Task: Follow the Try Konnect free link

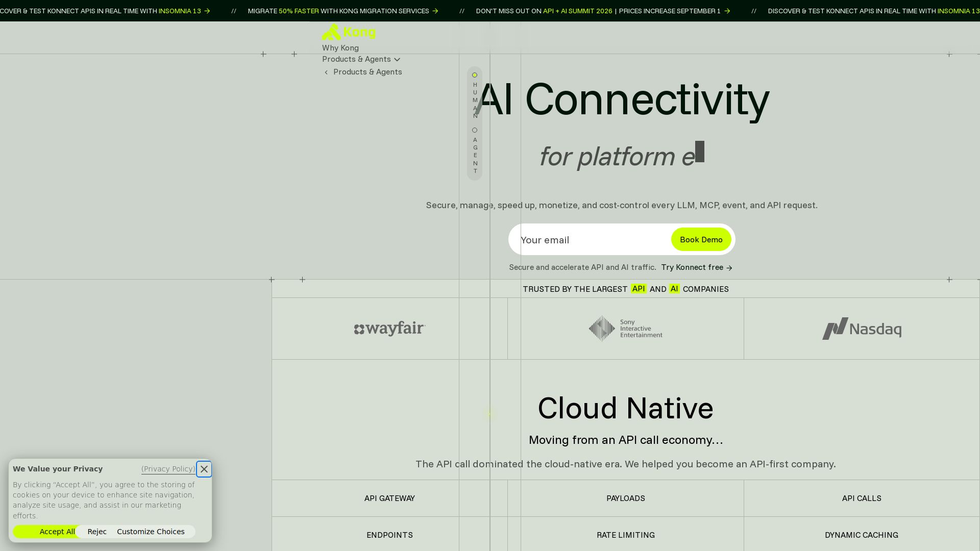Action: [697, 267]
